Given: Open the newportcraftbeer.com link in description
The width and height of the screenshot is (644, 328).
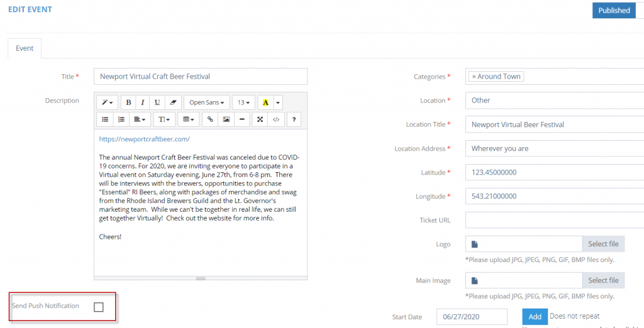Looking at the screenshot, I should tap(144, 139).
